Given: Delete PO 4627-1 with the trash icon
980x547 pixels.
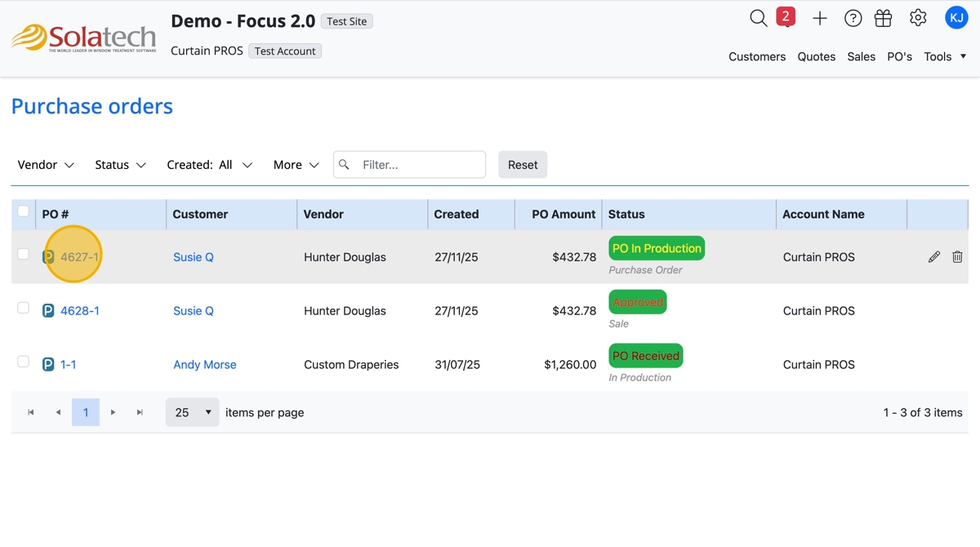Looking at the screenshot, I should click(x=957, y=257).
